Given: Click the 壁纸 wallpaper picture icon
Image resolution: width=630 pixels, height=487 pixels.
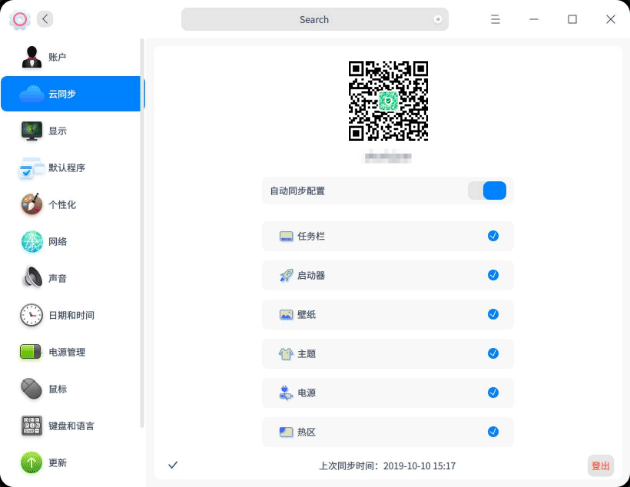Looking at the screenshot, I should coord(286,315).
